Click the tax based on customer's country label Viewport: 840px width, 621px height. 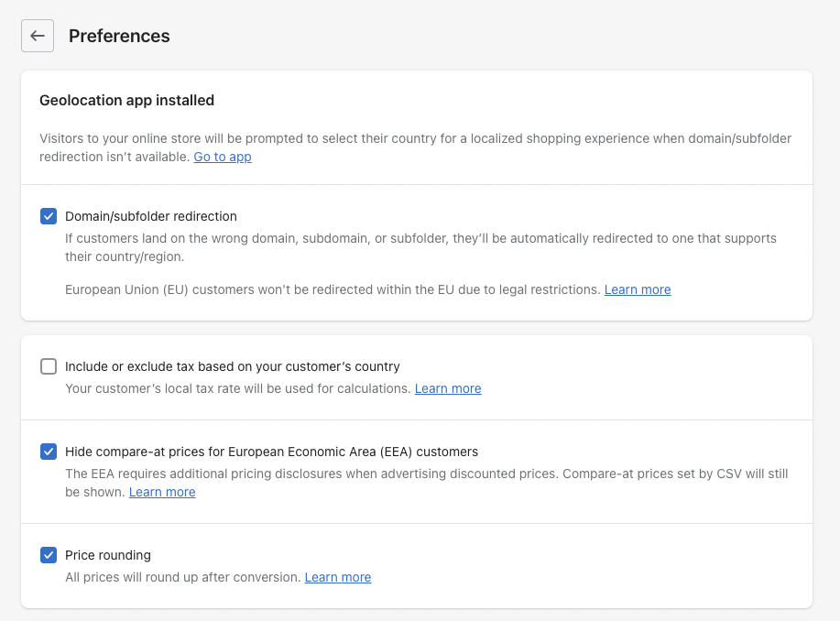point(232,366)
